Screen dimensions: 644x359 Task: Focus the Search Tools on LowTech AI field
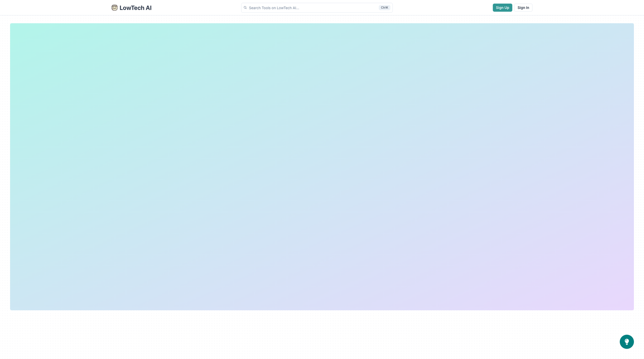click(x=312, y=8)
